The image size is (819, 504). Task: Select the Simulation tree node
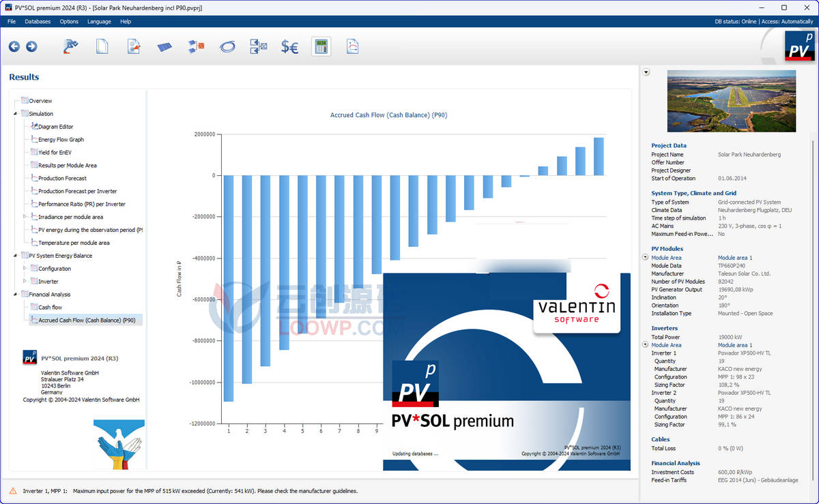pos(41,114)
